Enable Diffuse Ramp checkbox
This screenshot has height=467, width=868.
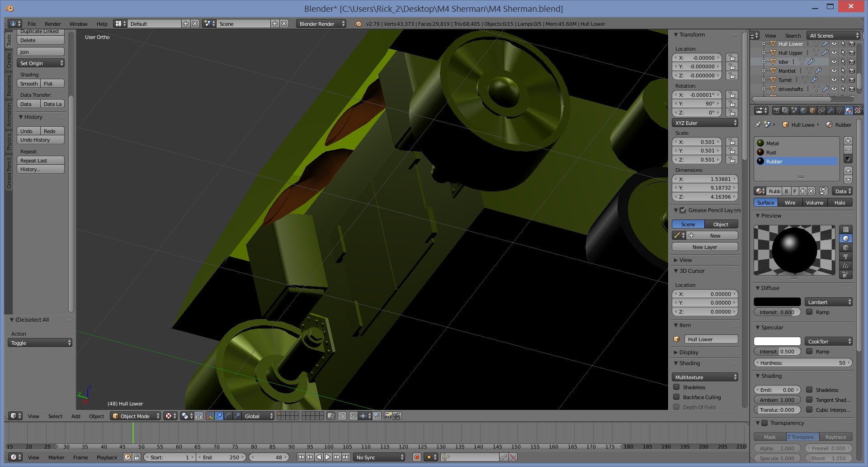tap(809, 312)
